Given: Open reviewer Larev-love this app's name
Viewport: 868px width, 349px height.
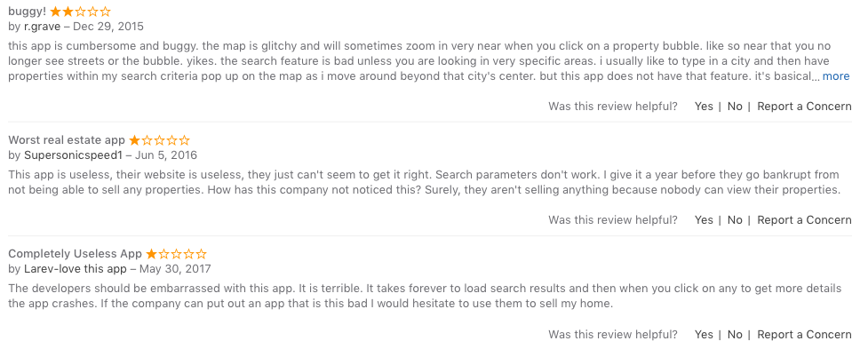Looking at the screenshot, I should (x=76, y=269).
